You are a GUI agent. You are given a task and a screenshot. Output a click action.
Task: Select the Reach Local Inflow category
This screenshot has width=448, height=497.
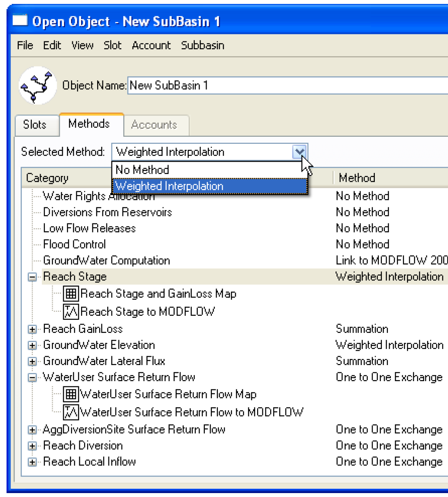(89, 462)
